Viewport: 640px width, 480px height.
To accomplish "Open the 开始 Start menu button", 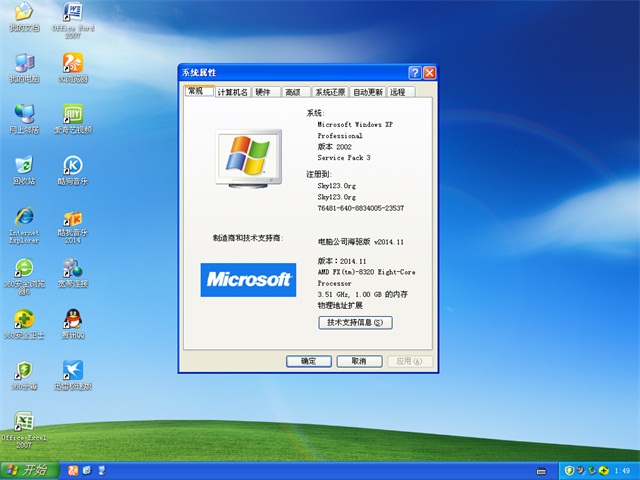I will 28,470.
